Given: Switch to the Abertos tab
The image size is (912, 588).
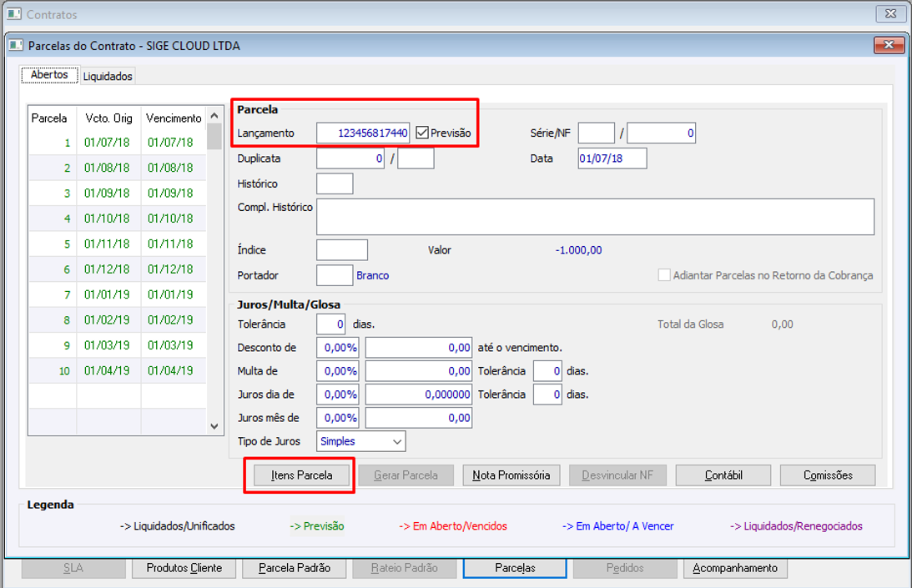Looking at the screenshot, I should coord(49,74).
